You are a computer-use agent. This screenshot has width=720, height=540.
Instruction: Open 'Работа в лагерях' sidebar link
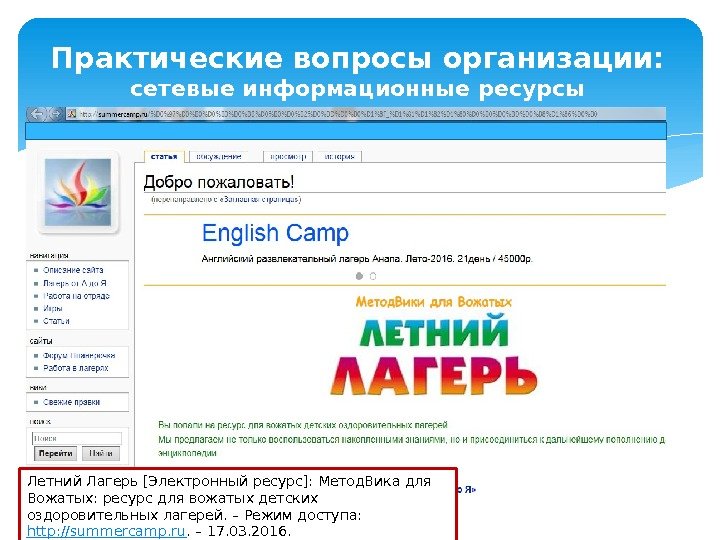76,368
